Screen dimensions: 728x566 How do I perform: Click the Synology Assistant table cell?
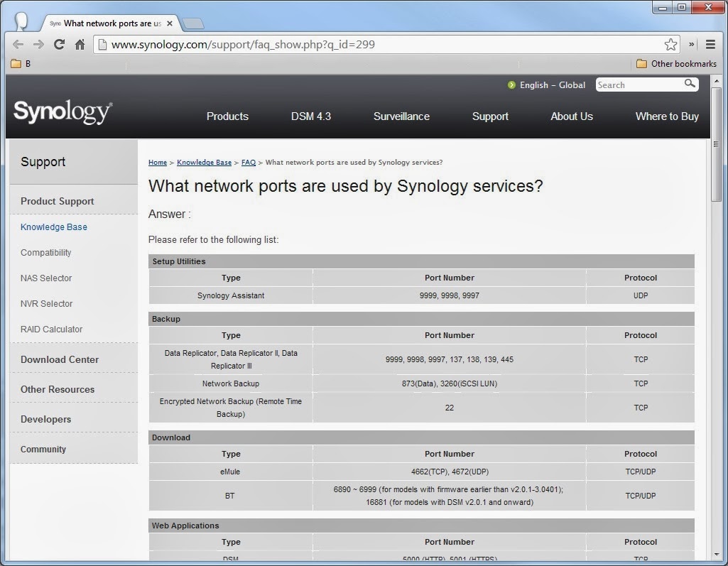(x=231, y=295)
